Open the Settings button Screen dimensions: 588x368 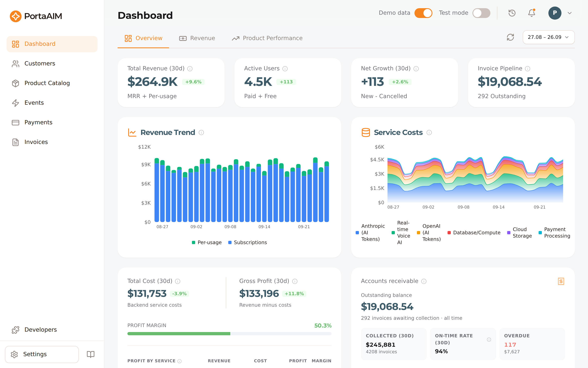pyautogui.click(x=42, y=354)
